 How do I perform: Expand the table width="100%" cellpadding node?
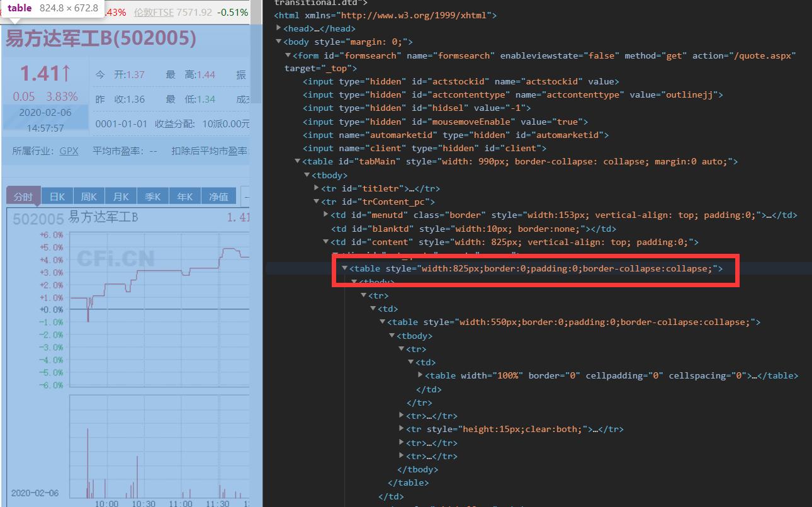[420, 375]
